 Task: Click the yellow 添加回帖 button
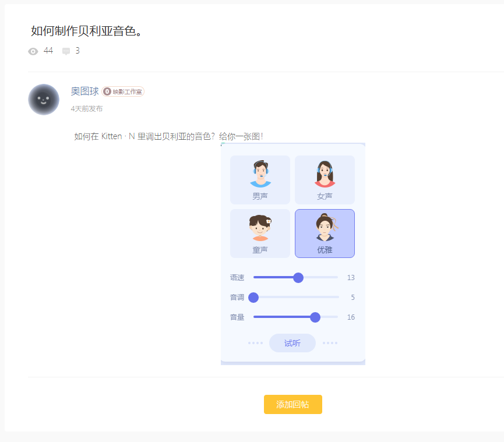point(292,405)
